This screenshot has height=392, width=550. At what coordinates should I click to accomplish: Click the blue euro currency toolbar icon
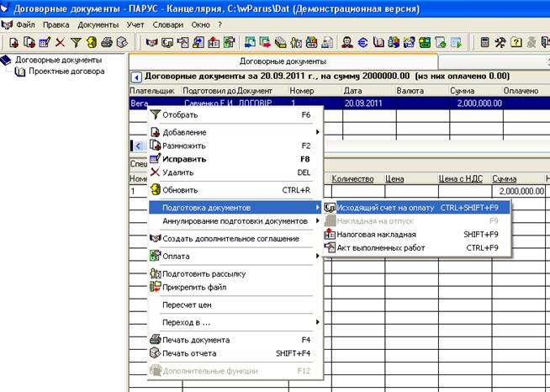tap(362, 42)
